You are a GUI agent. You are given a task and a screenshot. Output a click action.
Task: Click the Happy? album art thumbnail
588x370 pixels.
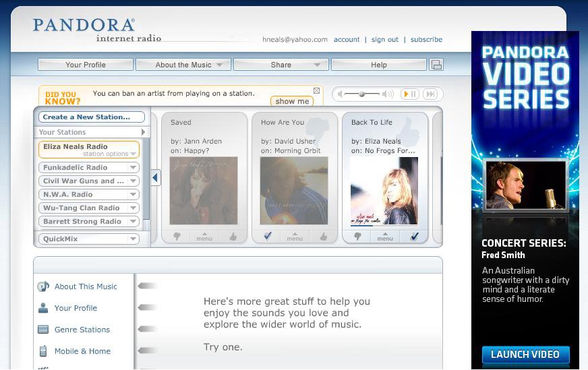pos(204,191)
